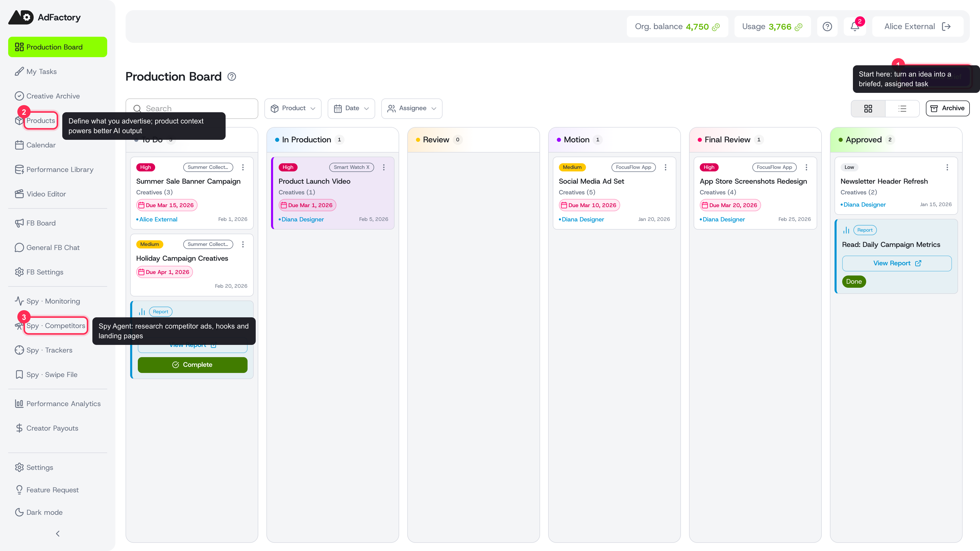This screenshot has width=980, height=551.
Task: Open options menu for Summer Sale Banner Campaign
Action: [x=243, y=167]
